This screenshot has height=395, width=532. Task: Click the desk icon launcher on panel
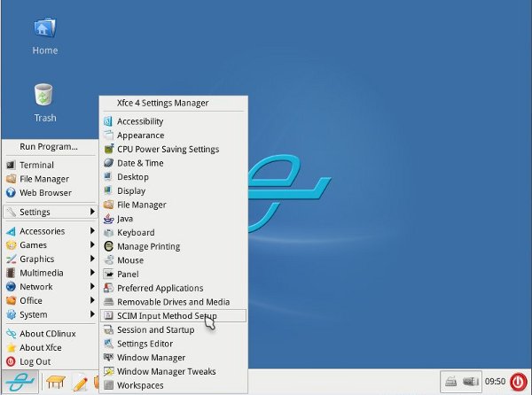point(56,382)
